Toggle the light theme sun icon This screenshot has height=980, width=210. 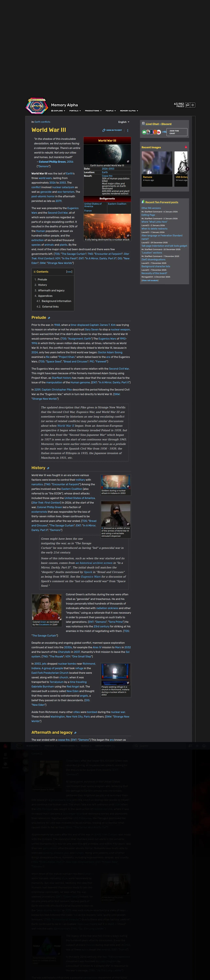(193, 105)
